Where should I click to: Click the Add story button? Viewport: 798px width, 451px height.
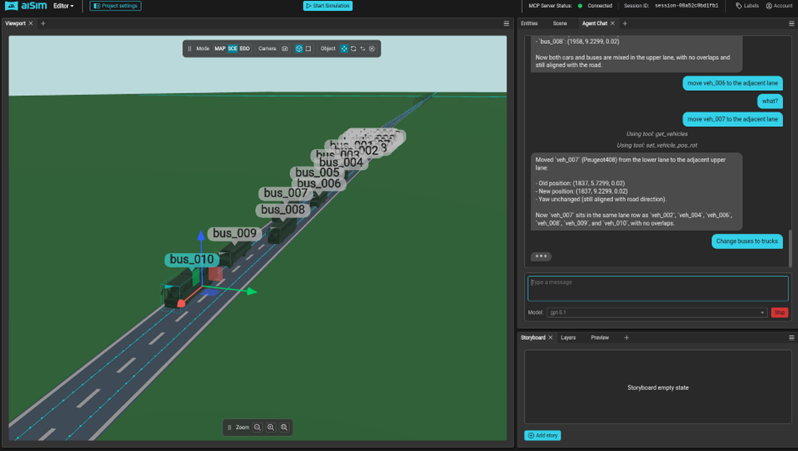point(543,435)
